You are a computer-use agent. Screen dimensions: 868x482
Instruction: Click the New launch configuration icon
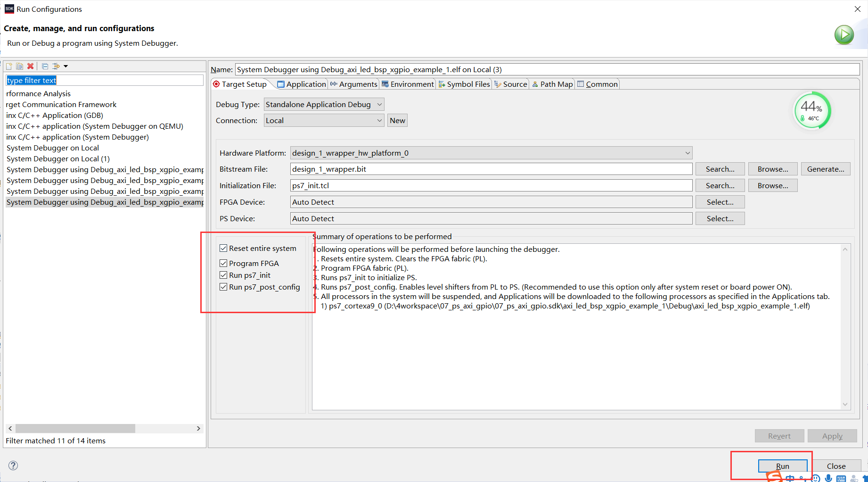[9, 66]
